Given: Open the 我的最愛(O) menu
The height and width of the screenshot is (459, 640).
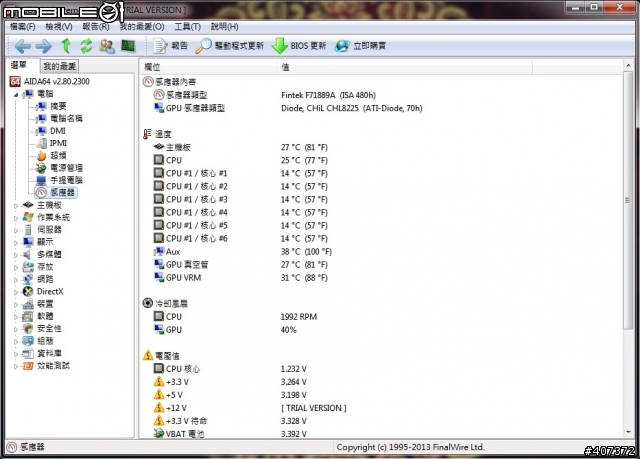Looking at the screenshot, I should coord(142,27).
